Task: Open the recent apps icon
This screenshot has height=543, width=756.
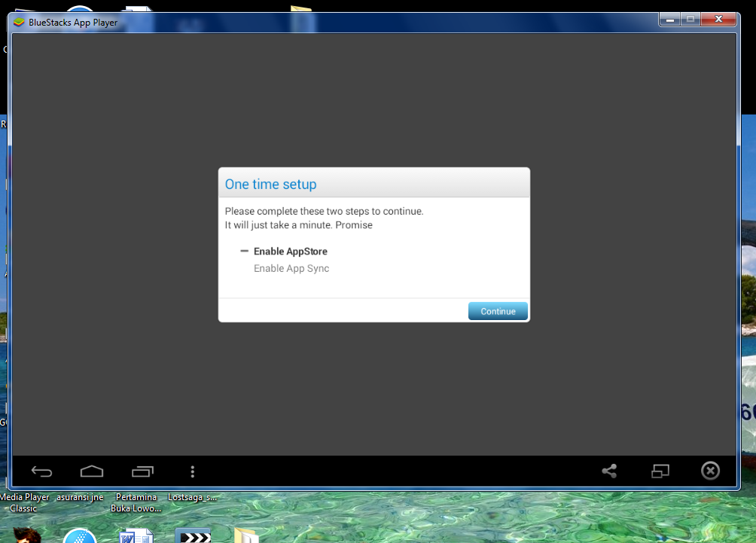Action: pyautogui.click(x=143, y=471)
